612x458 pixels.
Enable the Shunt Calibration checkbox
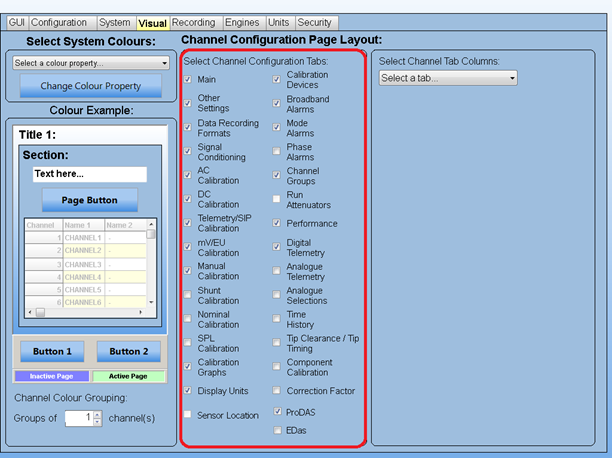(x=188, y=294)
